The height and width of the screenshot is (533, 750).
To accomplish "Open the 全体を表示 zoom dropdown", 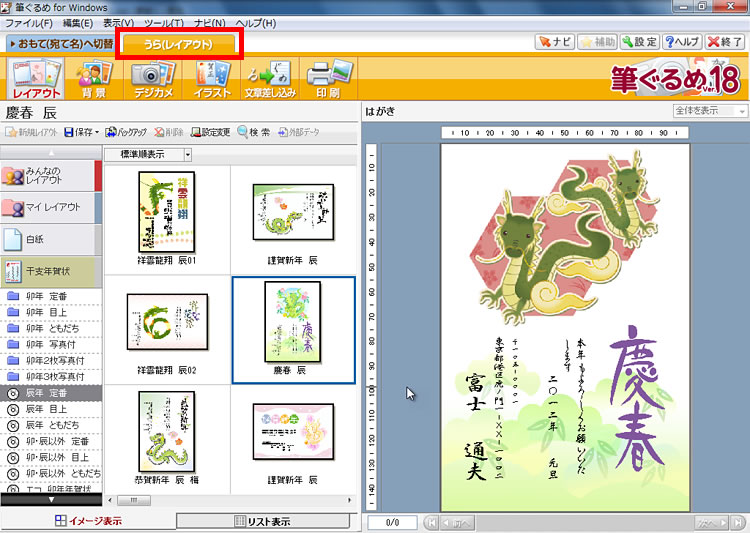I will click(x=709, y=111).
